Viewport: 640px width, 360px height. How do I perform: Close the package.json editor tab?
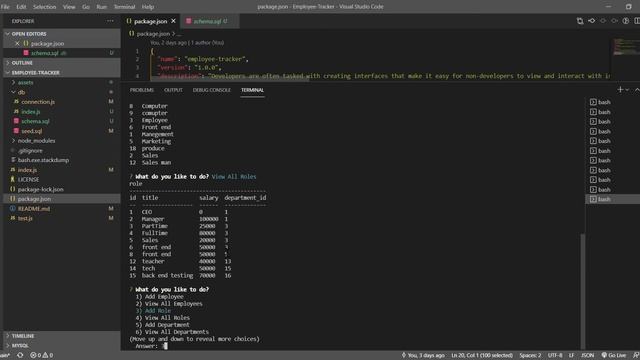point(174,21)
